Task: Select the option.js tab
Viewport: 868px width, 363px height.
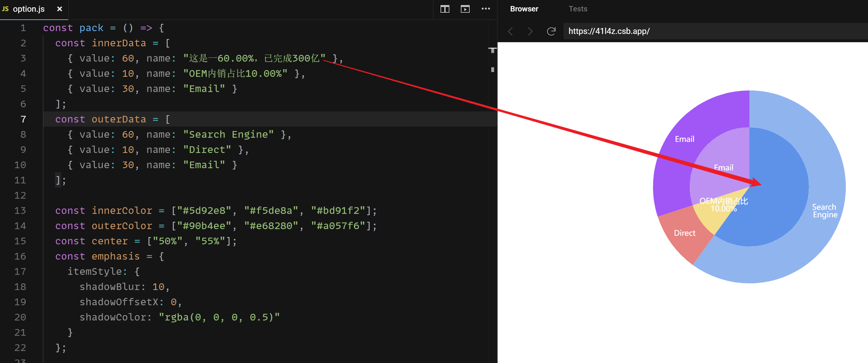Action: (x=29, y=9)
